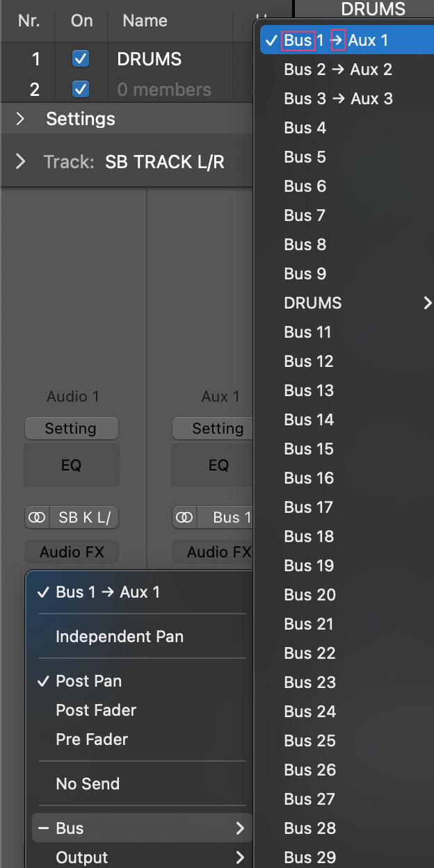Viewport: 434px width, 868px height.
Task: Toggle the On checkbox for group 2
Action: click(81, 89)
